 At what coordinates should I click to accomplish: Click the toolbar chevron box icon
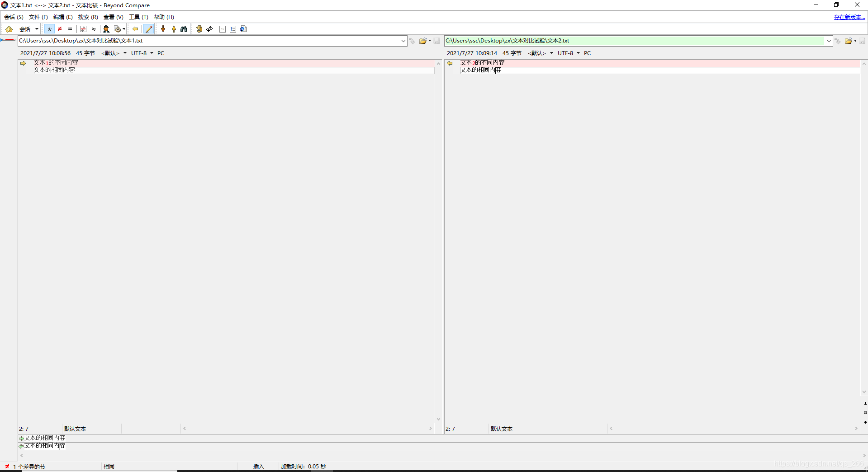[x=223, y=29]
